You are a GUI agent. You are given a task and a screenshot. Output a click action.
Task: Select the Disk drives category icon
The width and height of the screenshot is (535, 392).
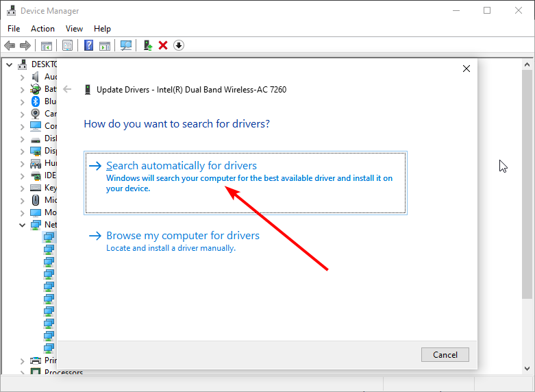point(36,140)
